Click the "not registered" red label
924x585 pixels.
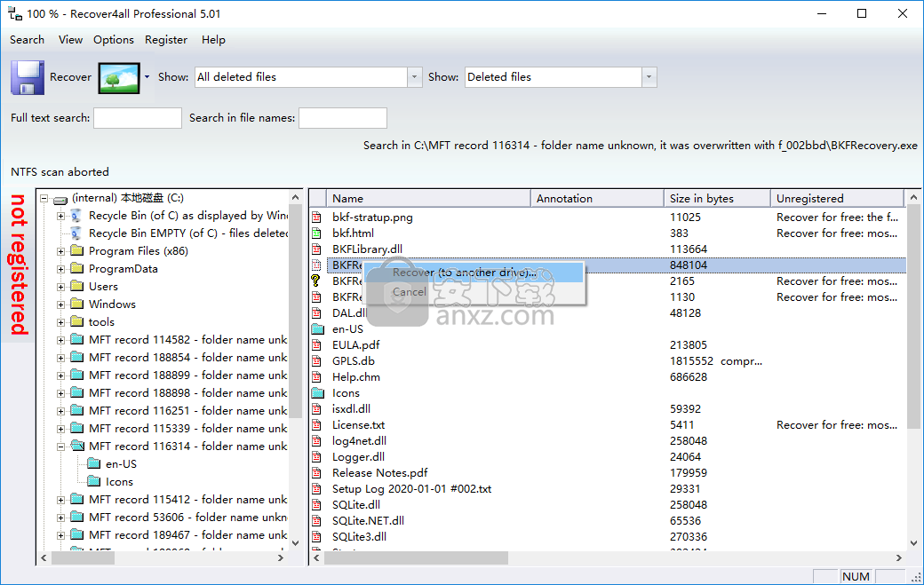19,265
